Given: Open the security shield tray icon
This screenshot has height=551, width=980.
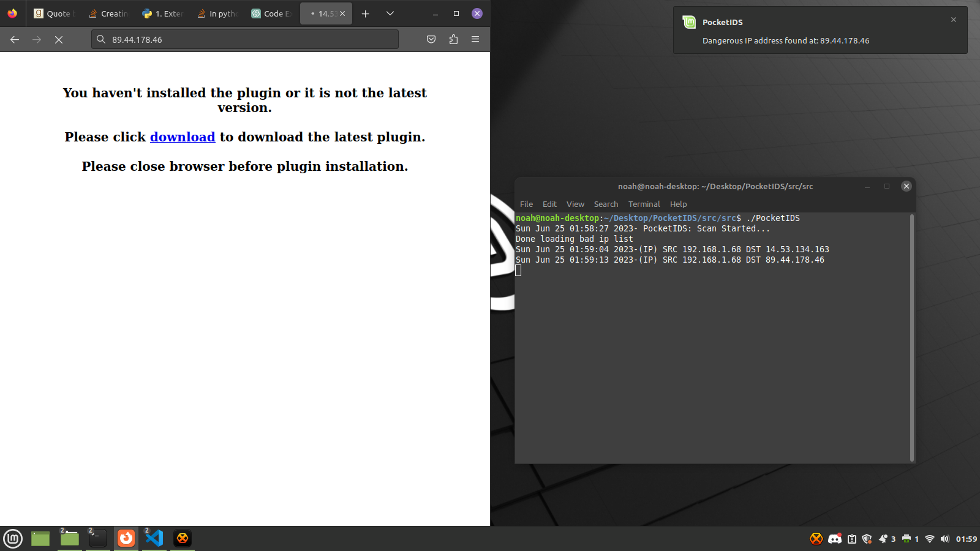Looking at the screenshot, I should coord(867,539).
